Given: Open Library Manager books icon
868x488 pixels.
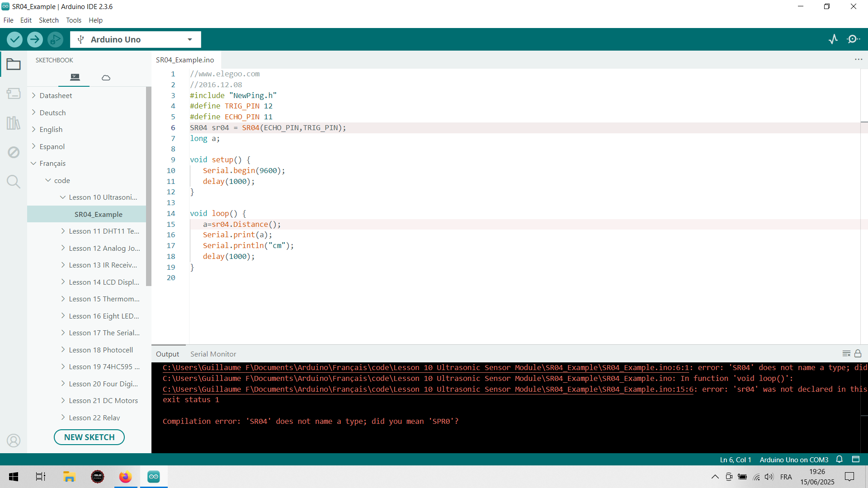Looking at the screenshot, I should (x=14, y=123).
